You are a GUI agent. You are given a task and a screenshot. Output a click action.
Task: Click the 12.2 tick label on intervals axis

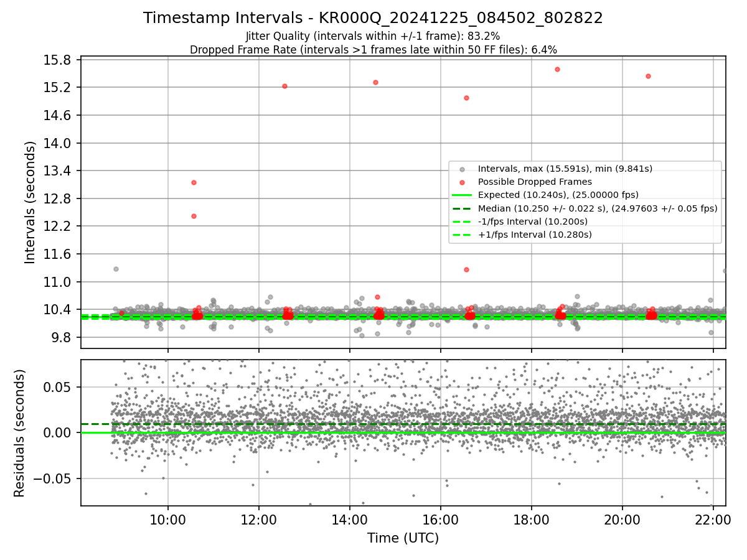pyautogui.click(x=59, y=226)
